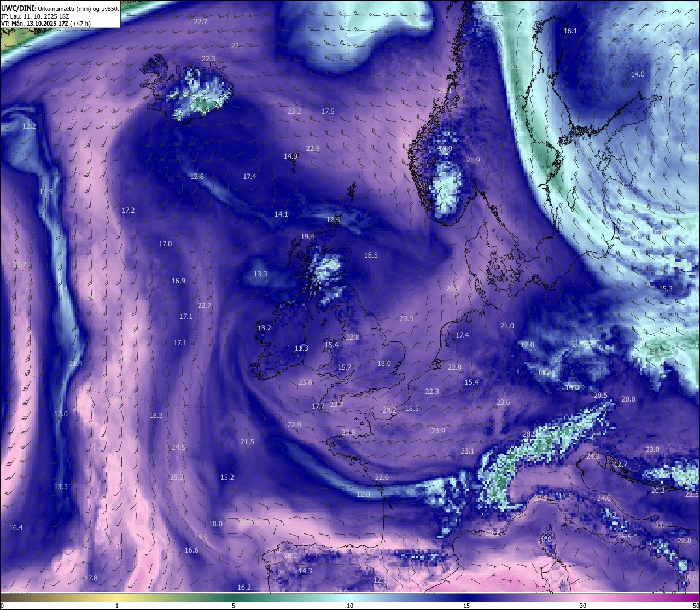Screen dimensions: 700x610
Task: Click the 17.8 value label
Action: 91,578
